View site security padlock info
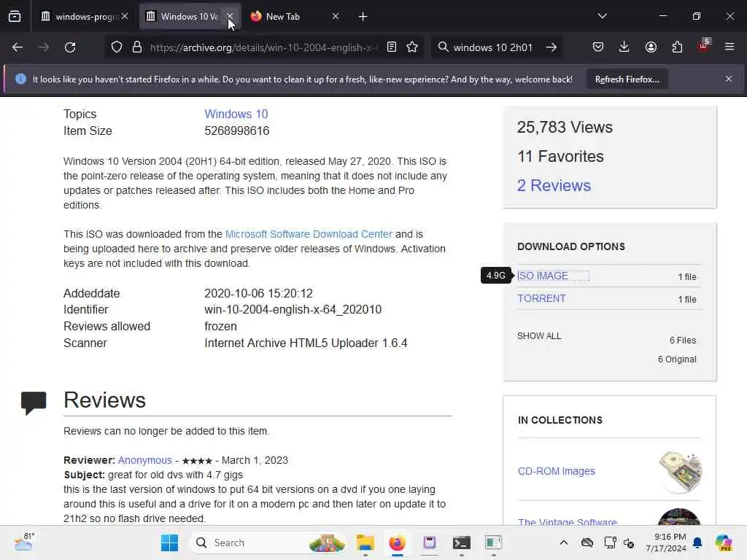This screenshot has width=747, height=560. click(137, 47)
